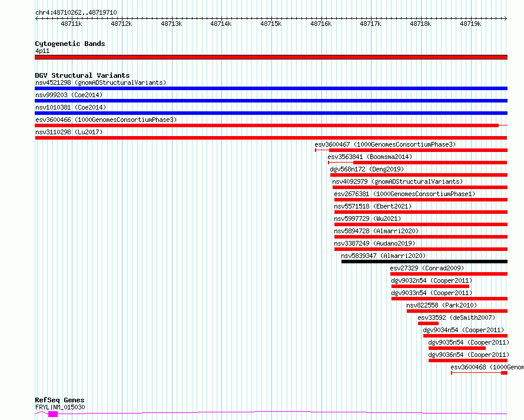Click the FRYL|NM_015030 gene label
Image resolution: width=524 pixels, height=420 pixels.
(60, 407)
